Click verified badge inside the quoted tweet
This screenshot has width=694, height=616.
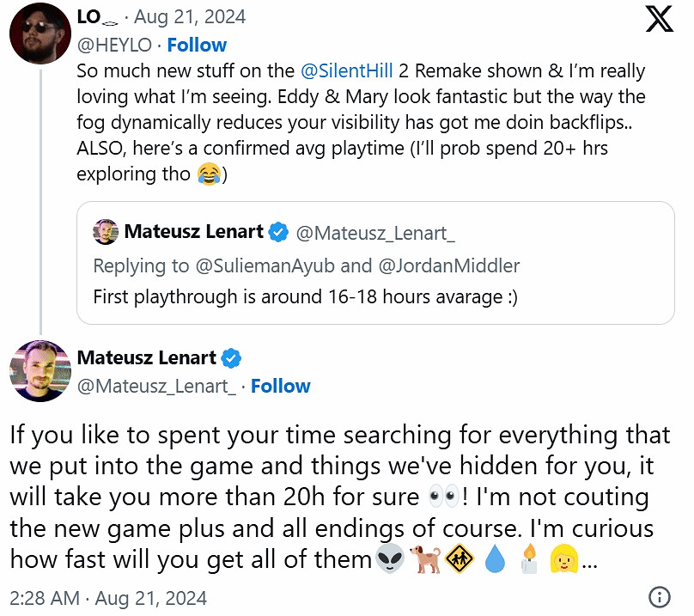[x=278, y=231]
